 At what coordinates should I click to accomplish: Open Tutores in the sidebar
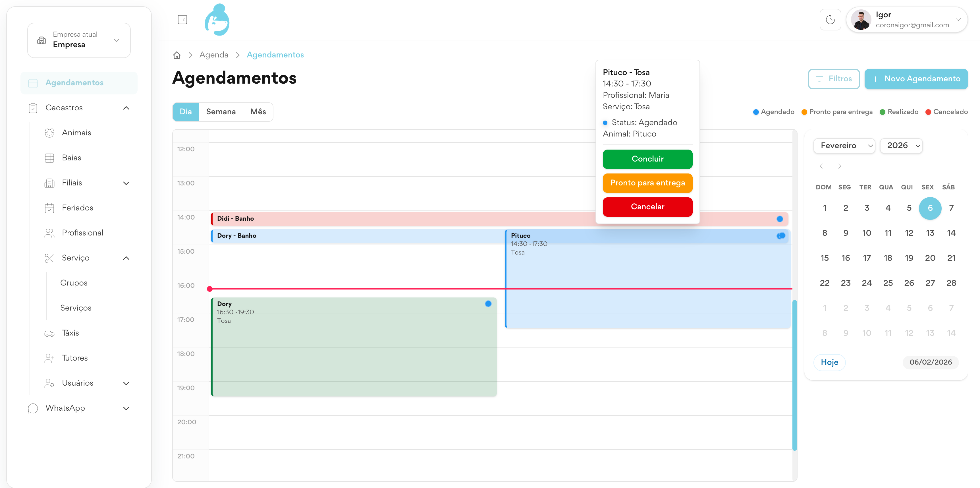pyautogui.click(x=74, y=358)
